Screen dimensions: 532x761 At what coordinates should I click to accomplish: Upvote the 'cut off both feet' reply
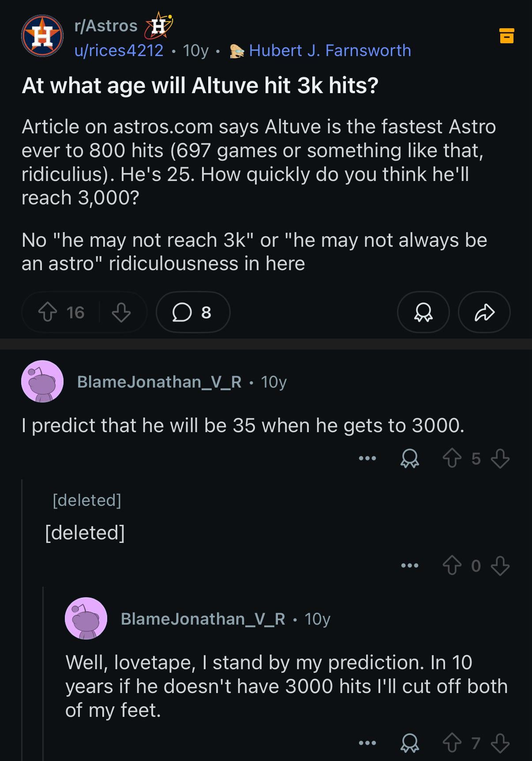452,743
